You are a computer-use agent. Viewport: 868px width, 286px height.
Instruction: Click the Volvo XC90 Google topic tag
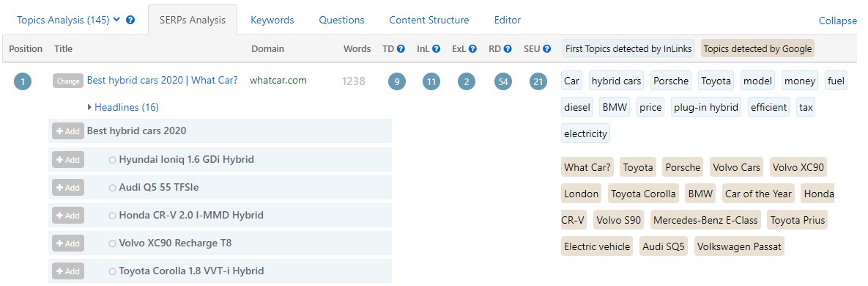coord(799,167)
